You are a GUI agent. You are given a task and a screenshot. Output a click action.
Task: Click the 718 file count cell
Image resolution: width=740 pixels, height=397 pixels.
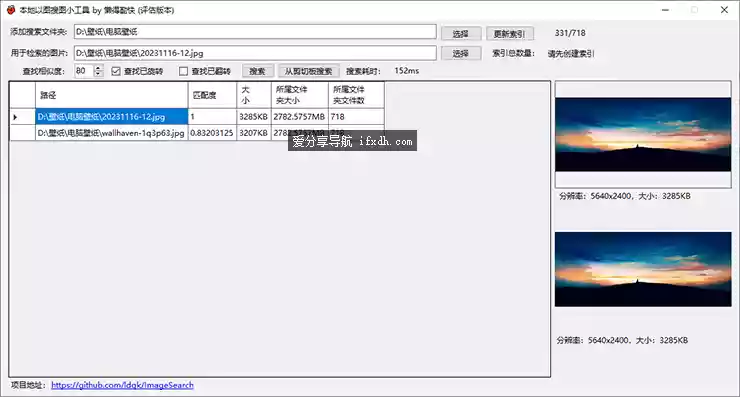pos(356,117)
